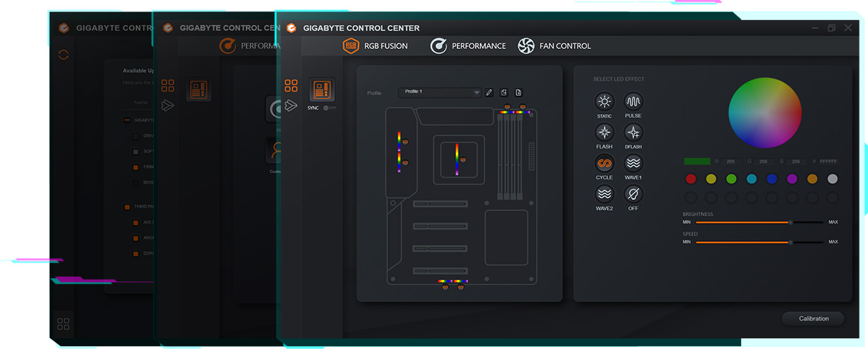Pick the red color swatch
The height and width of the screenshot is (349, 868).
point(691,179)
